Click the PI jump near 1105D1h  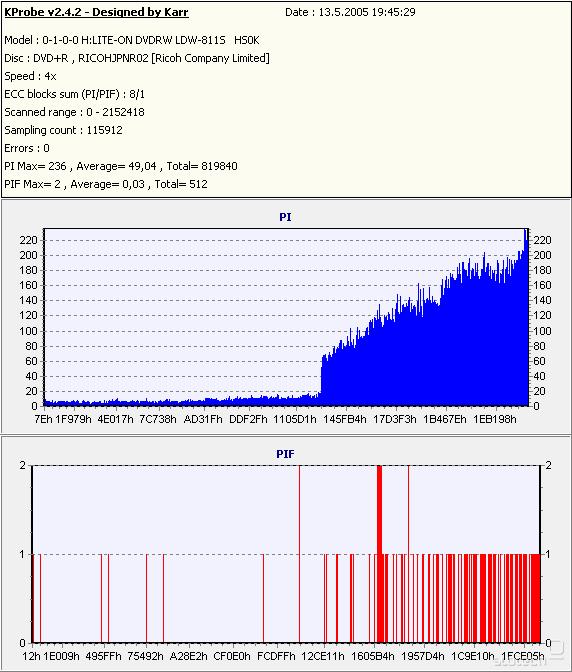pyautogui.click(x=321, y=377)
